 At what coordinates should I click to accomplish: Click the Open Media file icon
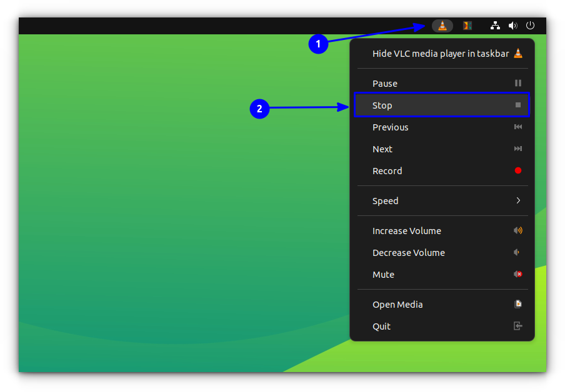pyautogui.click(x=517, y=304)
